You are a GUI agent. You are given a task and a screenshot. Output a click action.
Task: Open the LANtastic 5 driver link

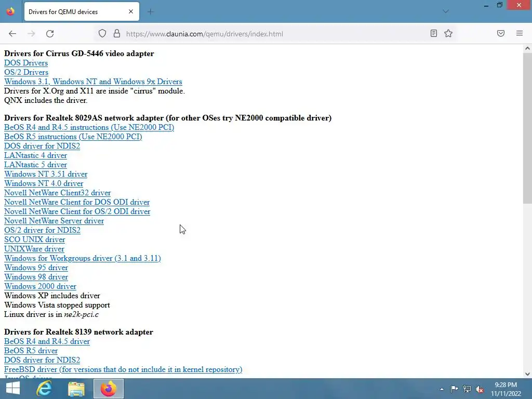pos(36,165)
